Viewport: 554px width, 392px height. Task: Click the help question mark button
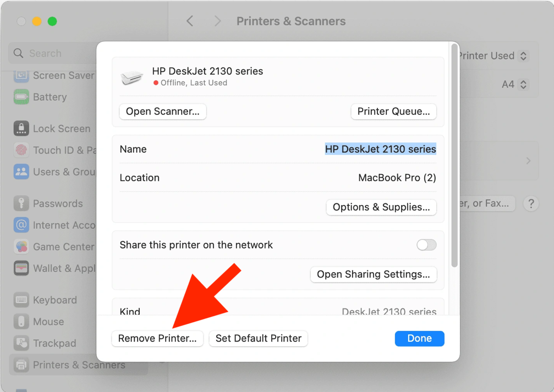coord(531,203)
